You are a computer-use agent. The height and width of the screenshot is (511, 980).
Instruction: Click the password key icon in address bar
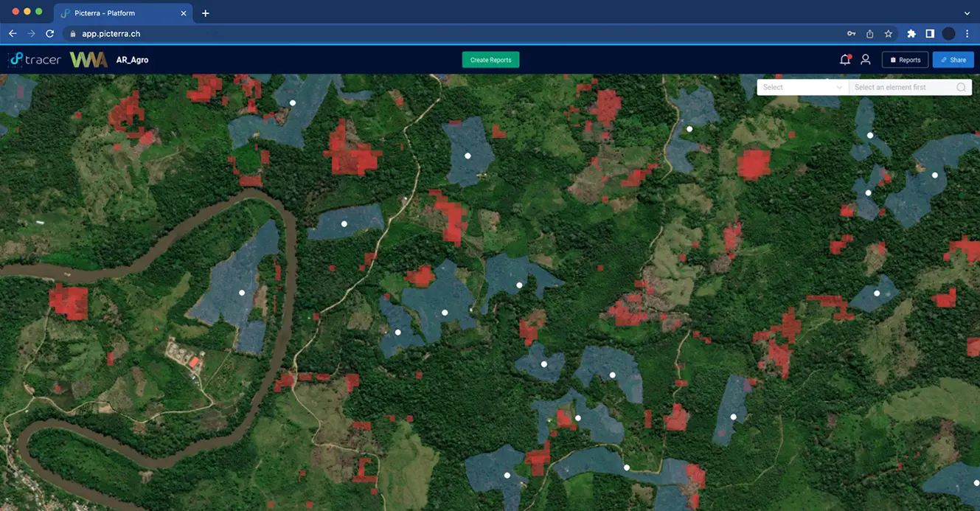[x=851, y=34]
